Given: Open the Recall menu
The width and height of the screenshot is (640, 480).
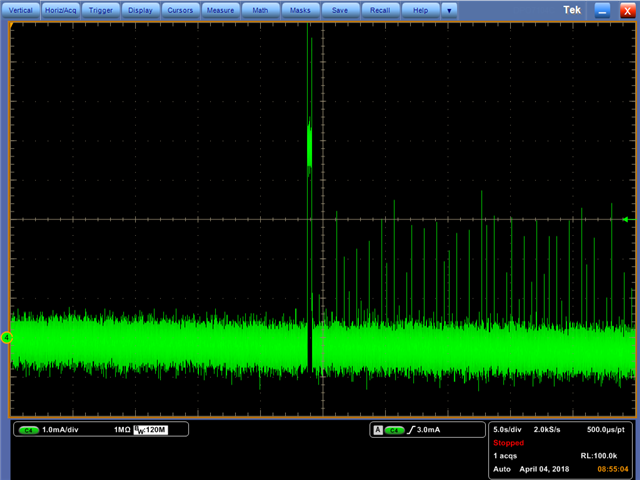Looking at the screenshot, I should 380,10.
